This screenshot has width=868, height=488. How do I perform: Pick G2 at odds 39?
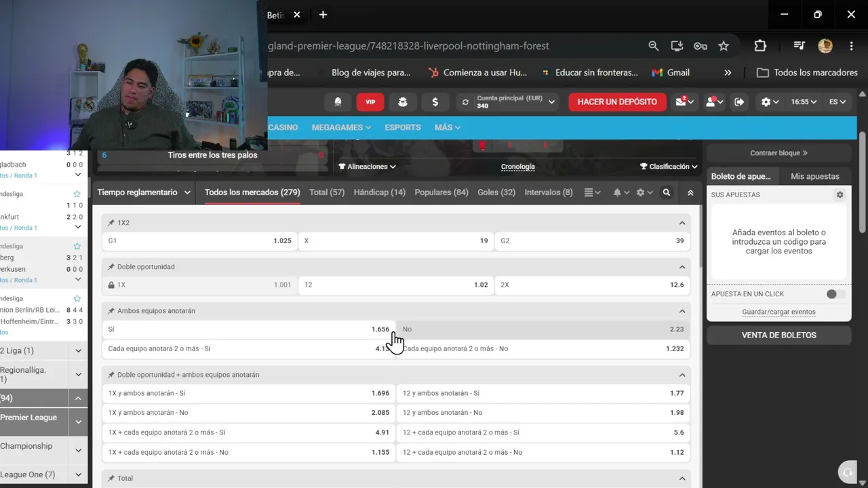click(x=592, y=241)
